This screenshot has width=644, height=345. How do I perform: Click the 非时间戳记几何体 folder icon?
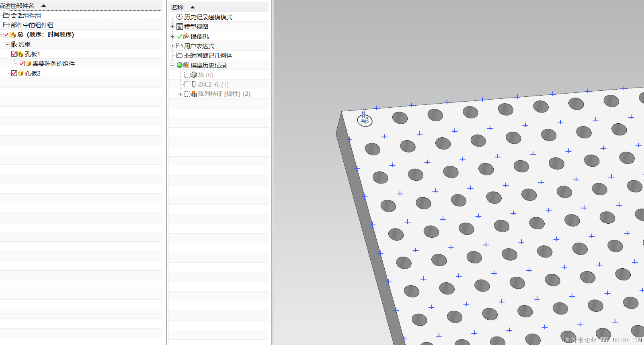180,55
